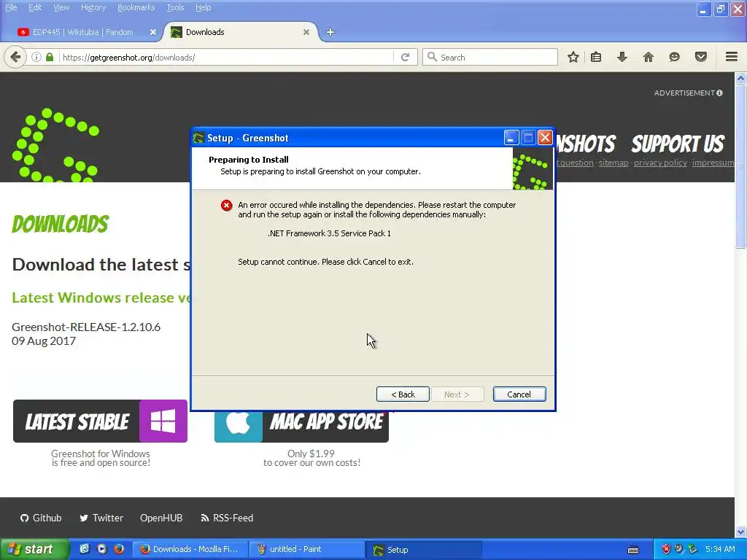The width and height of the screenshot is (747, 560).
Task: Open the Firefox downloads arrow icon
Action: pyautogui.click(x=622, y=57)
